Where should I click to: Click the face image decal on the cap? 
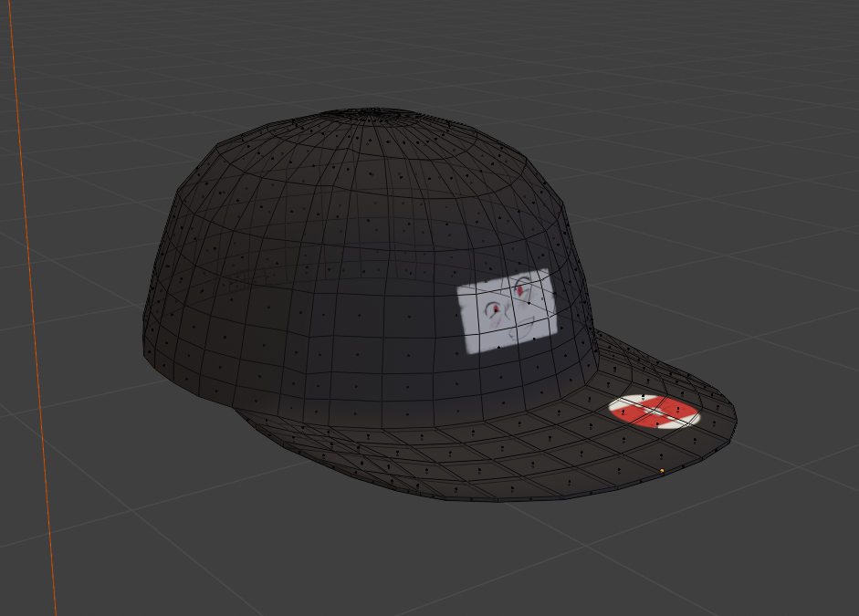tap(508, 310)
